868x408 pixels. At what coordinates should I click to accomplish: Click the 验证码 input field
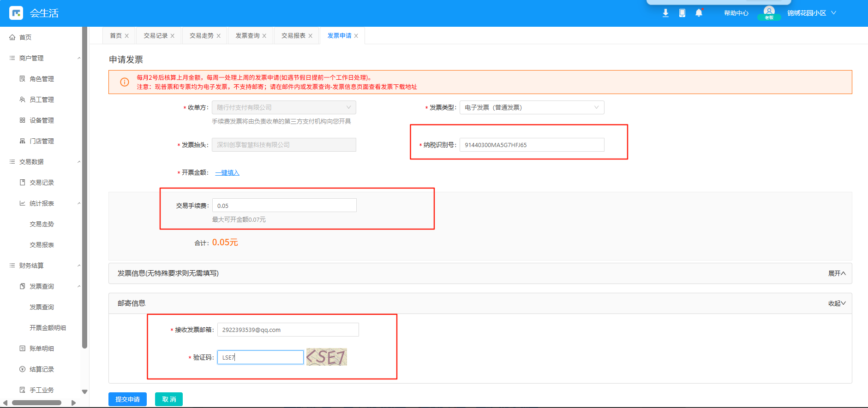(x=260, y=357)
